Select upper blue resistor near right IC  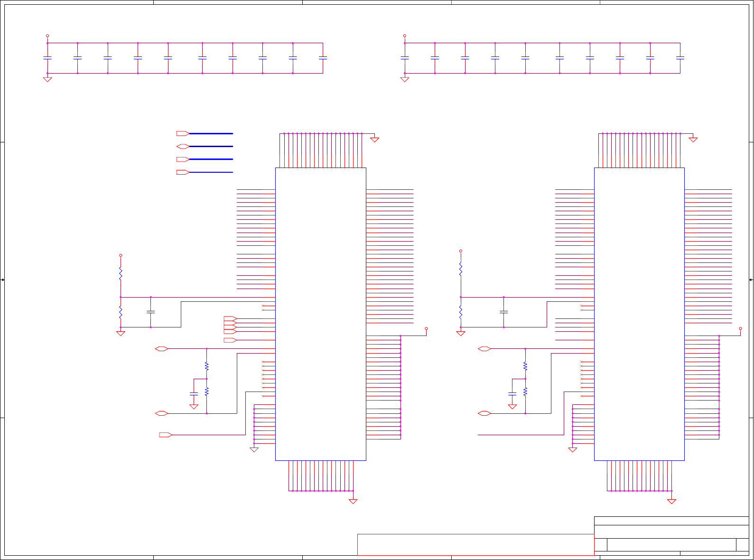click(525, 366)
